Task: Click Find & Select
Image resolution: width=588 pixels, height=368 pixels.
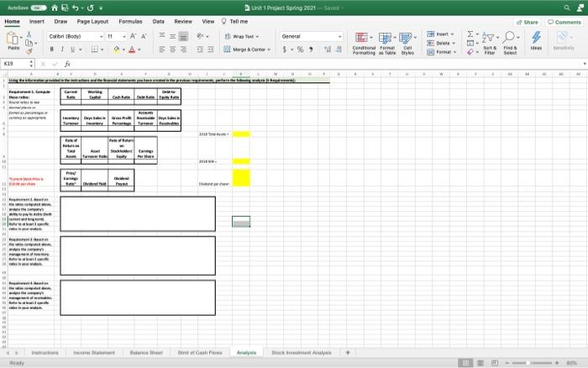Action: click(511, 44)
